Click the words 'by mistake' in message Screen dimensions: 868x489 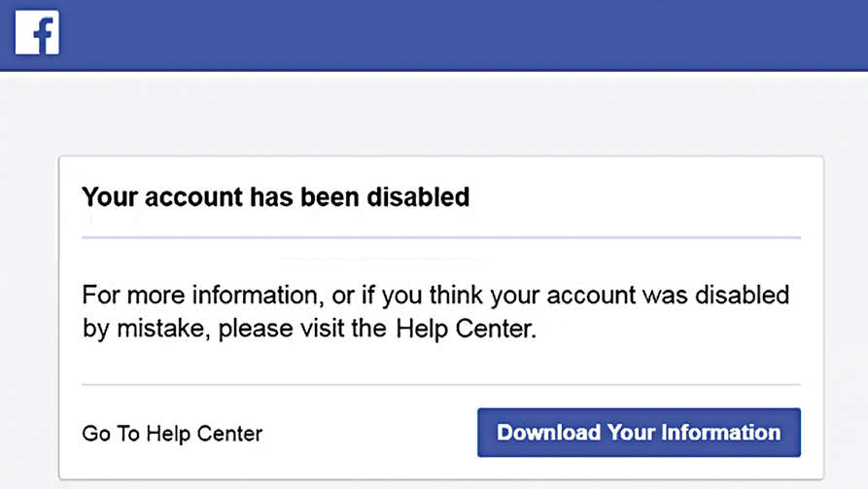click(146, 329)
